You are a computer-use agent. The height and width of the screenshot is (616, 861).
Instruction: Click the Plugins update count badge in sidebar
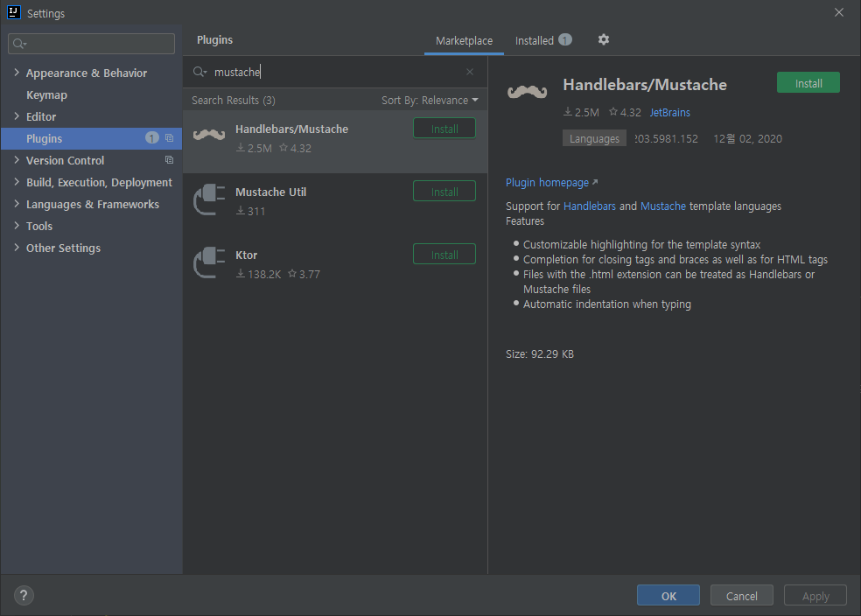152,137
